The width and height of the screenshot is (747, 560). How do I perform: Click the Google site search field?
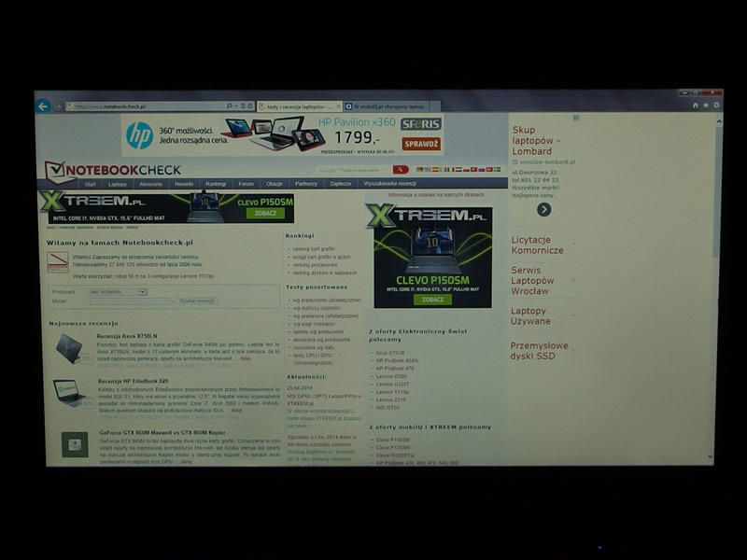(x=354, y=170)
